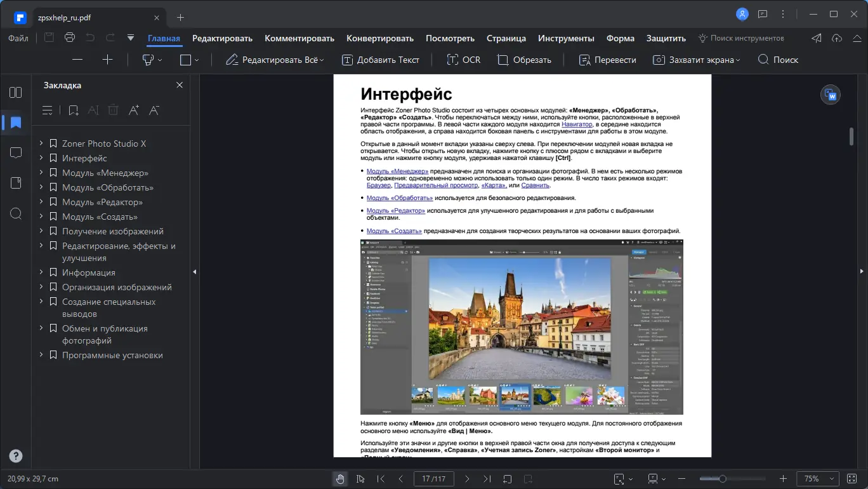Open the «Защитить» tab
Viewport: 868px width, 489px height.
[666, 38]
